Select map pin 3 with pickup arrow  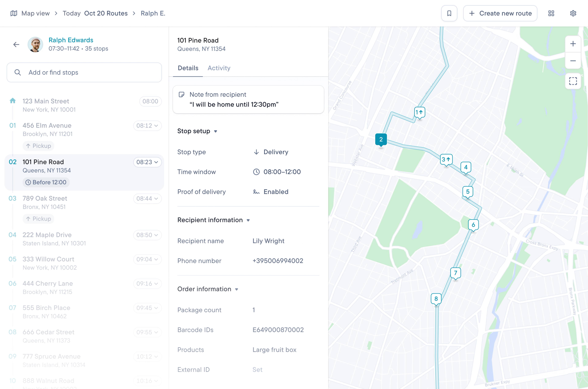[446, 160]
